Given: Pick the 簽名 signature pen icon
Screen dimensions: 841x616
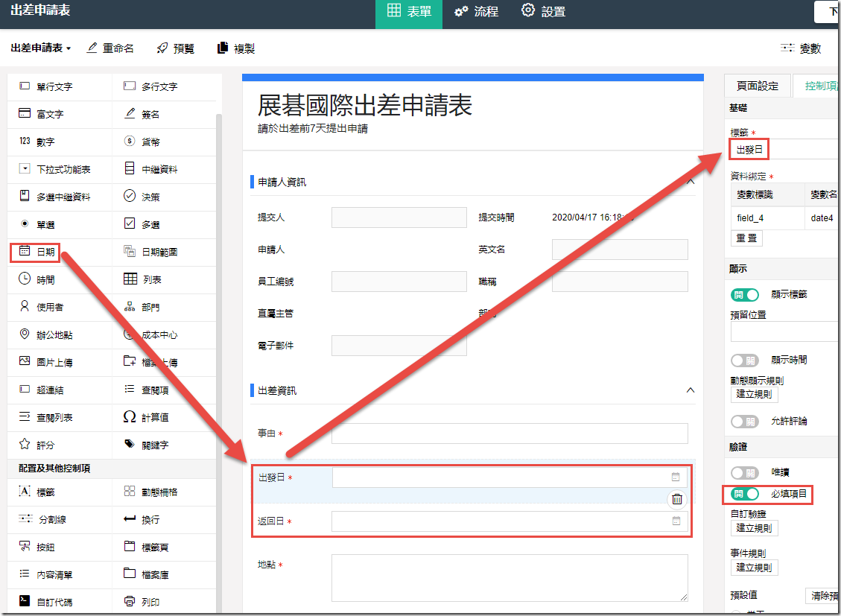Looking at the screenshot, I should point(130,114).
